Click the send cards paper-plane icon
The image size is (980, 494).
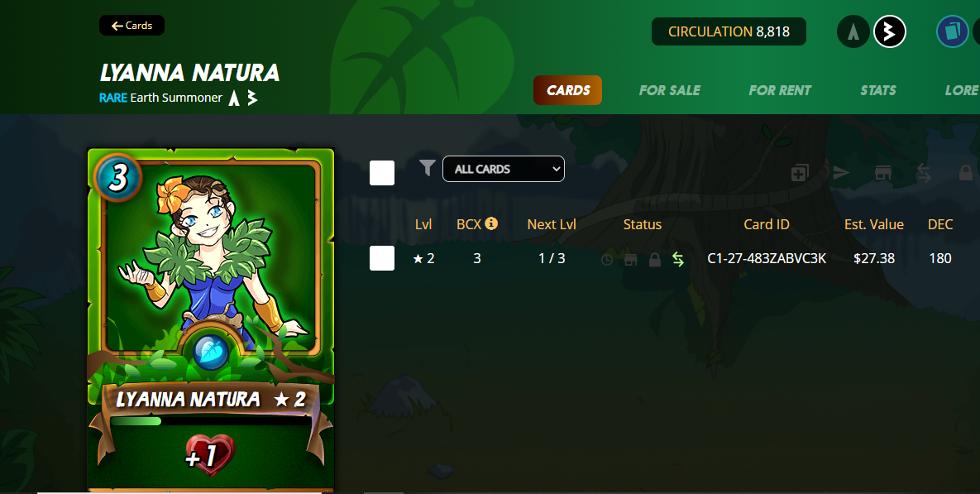(x=840, y=173)
